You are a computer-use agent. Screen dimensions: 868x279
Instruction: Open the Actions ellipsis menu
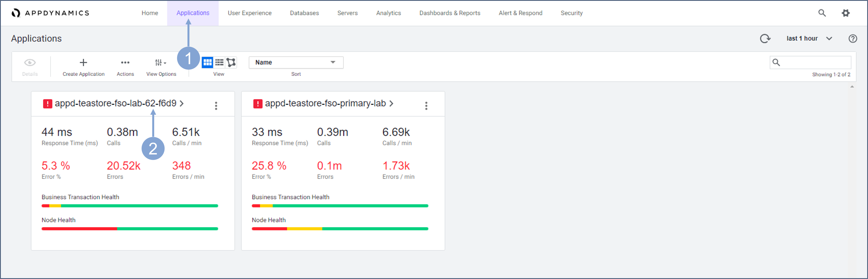[x=125, y=63]
